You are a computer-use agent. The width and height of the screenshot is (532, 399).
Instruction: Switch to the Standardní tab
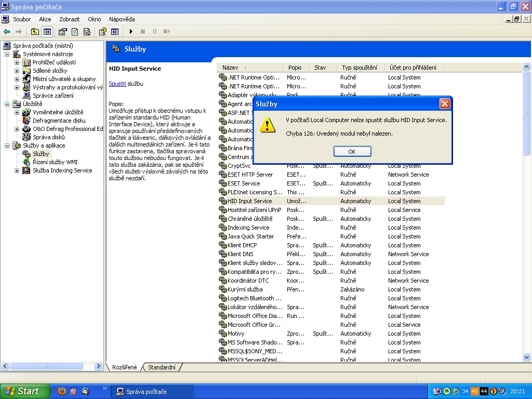tap(162, 367)
